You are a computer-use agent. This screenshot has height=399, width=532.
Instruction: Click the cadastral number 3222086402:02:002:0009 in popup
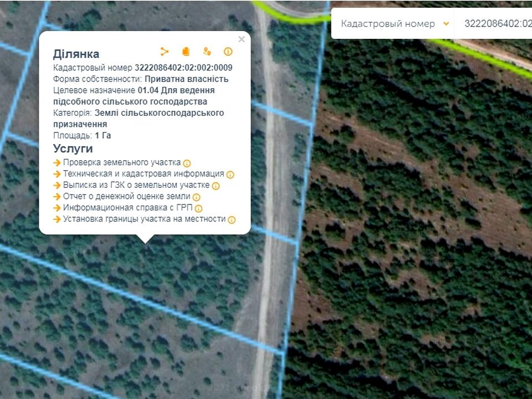[x=183, y=68]
